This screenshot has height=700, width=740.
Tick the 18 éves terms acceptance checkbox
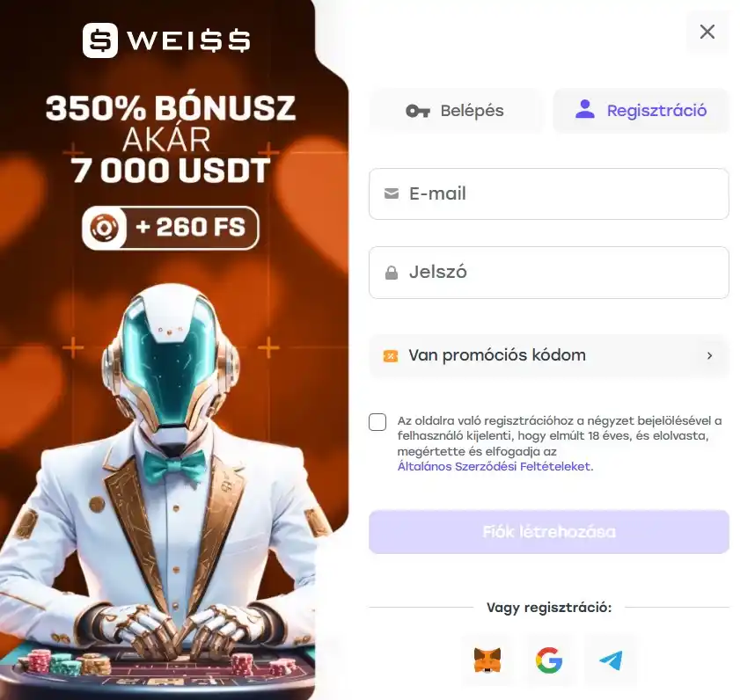click(x=377, y=422)
